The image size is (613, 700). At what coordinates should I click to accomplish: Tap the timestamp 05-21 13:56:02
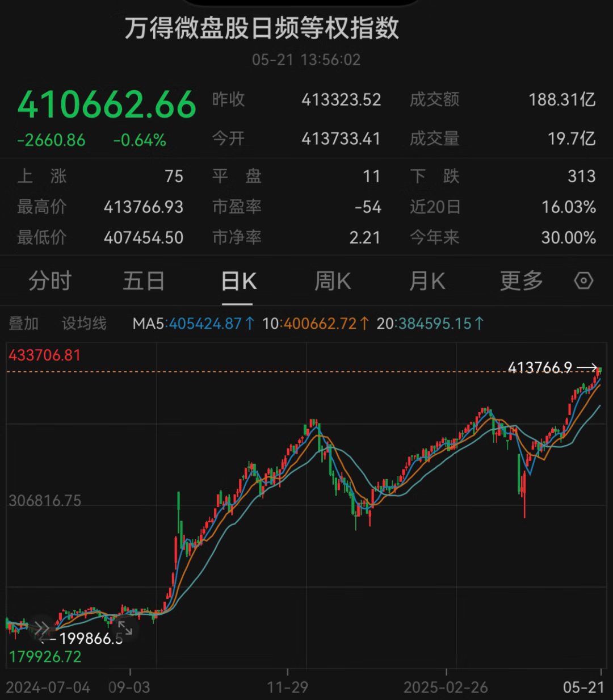coord(306,60)
